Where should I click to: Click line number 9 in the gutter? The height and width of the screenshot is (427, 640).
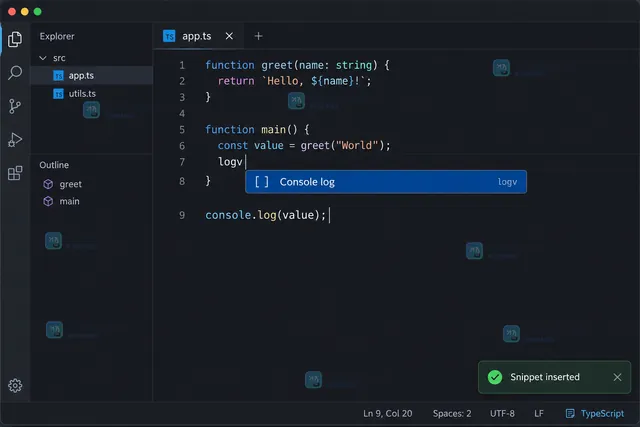tap(182, 215)
